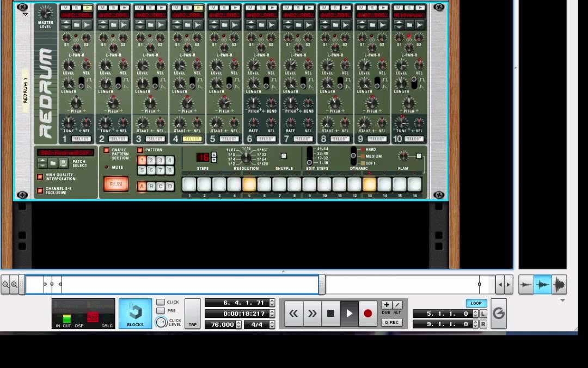This screenshot has height=368, width=588.
Task: Toggle the Loop button
Action: click(x=476, y=303)
